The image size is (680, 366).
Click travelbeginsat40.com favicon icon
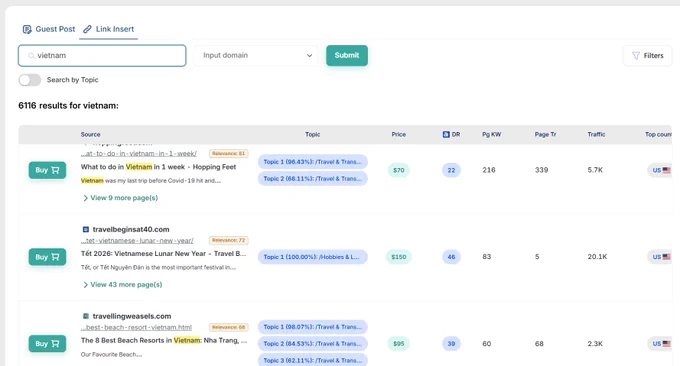pos(85,229)
